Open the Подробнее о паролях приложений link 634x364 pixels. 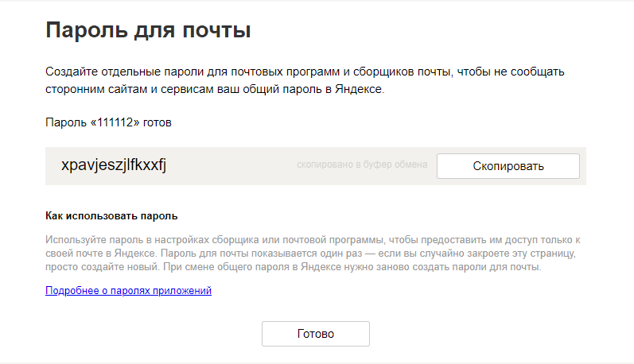pyautogui.click(x=128, y=291)
